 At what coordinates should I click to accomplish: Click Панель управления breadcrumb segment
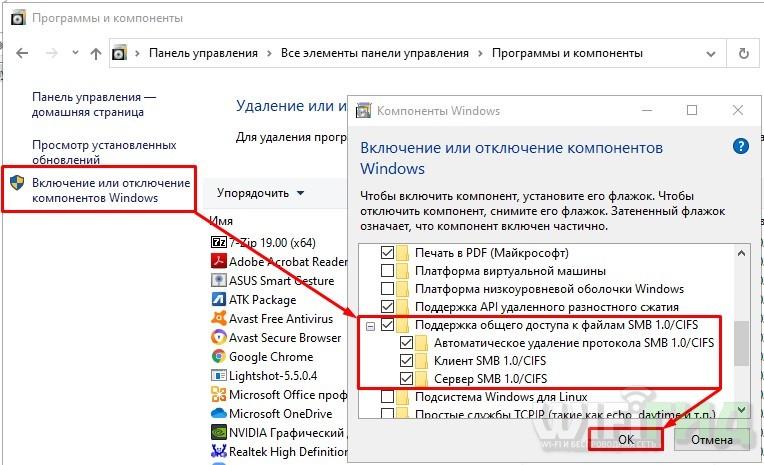[x=203, y=53]
